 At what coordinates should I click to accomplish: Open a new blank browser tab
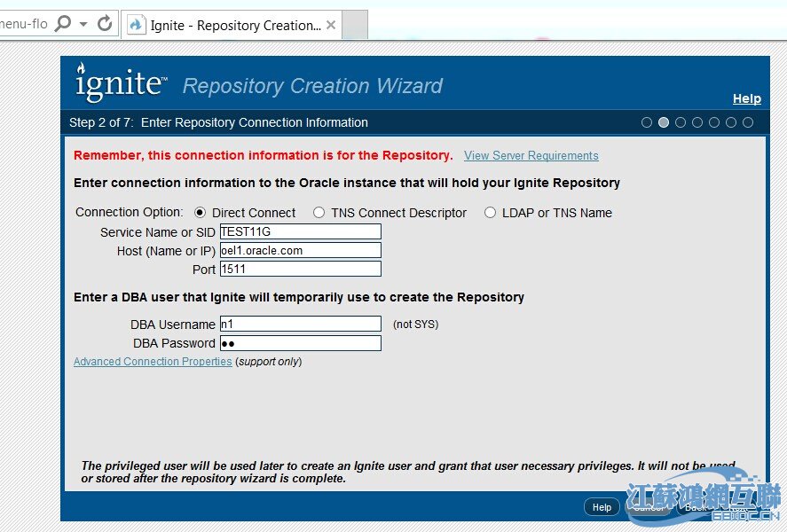click(x=355, y=25)
